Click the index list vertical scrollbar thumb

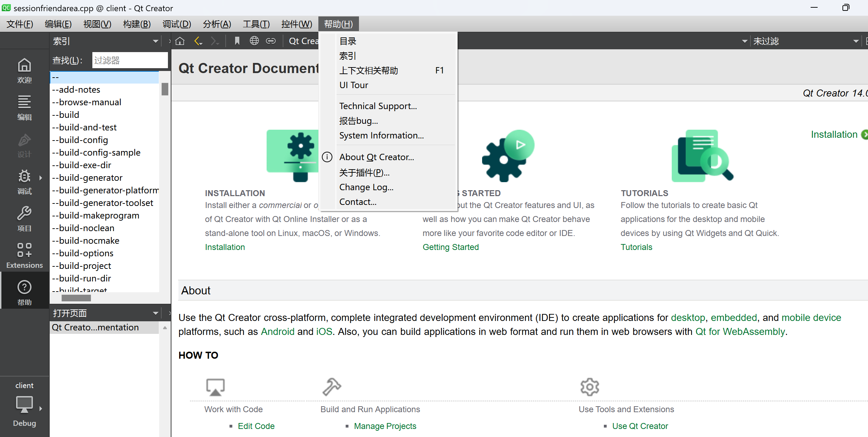(165, 89)
